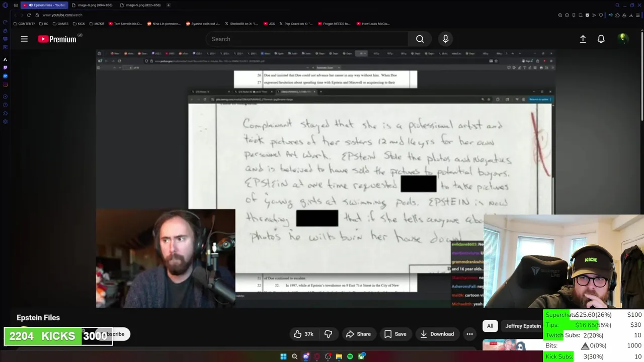644x362 pixels.
Task: Open the browser downloads icon
Action: [631, 15]
